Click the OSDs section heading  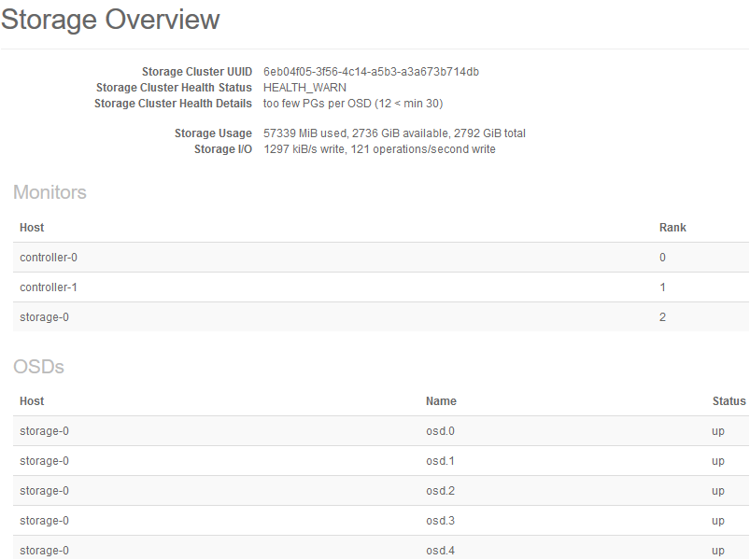(x=38, y=367)
